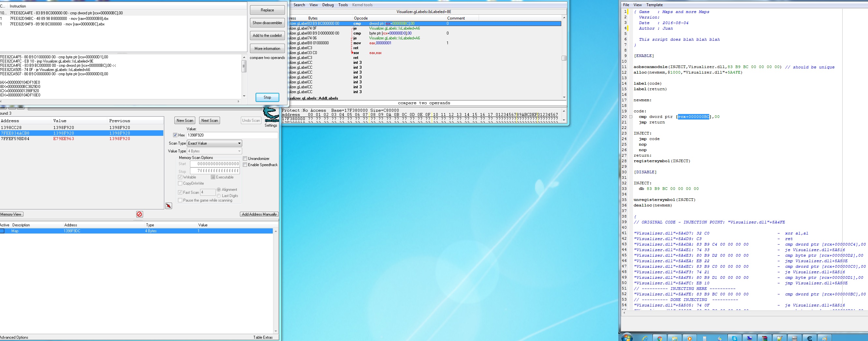Uncheck the Hex checkbox

[x=175, y=135]
